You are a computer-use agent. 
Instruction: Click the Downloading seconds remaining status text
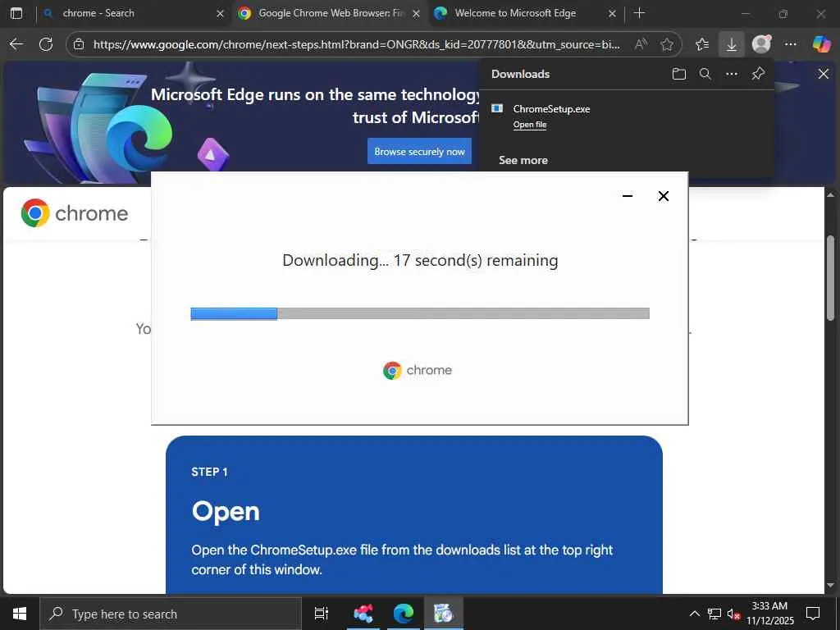(x=420, y=260)
